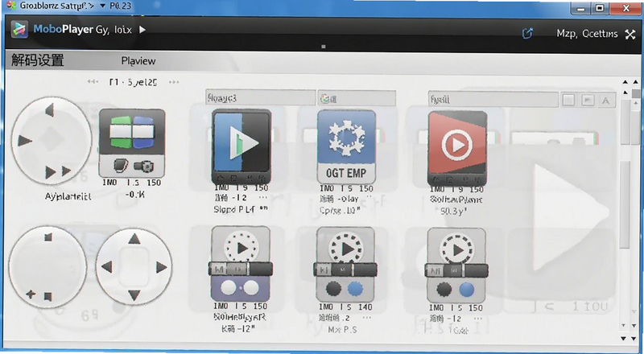Viewport: 644px width, 354px height.
Task: Click the up arrow on the D-pad
Action: point(134,239)
